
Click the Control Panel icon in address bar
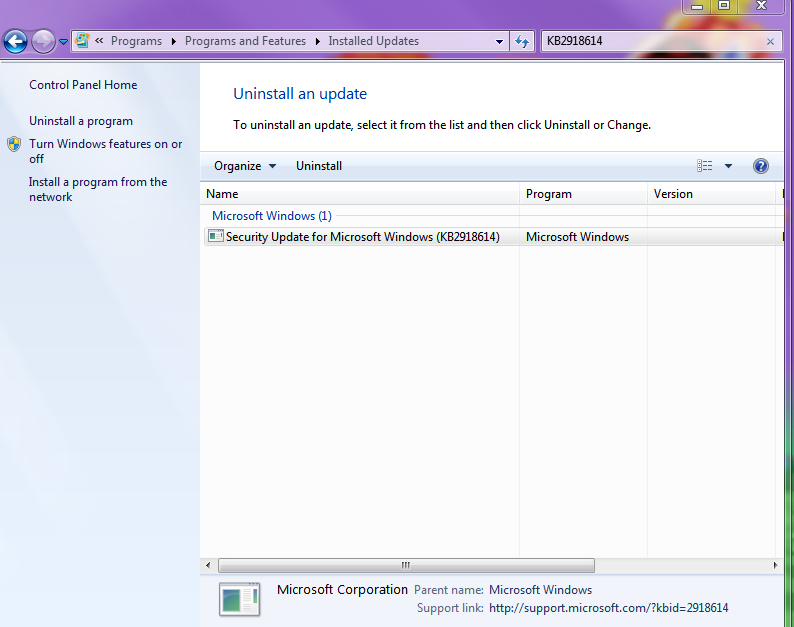(82, 41)
